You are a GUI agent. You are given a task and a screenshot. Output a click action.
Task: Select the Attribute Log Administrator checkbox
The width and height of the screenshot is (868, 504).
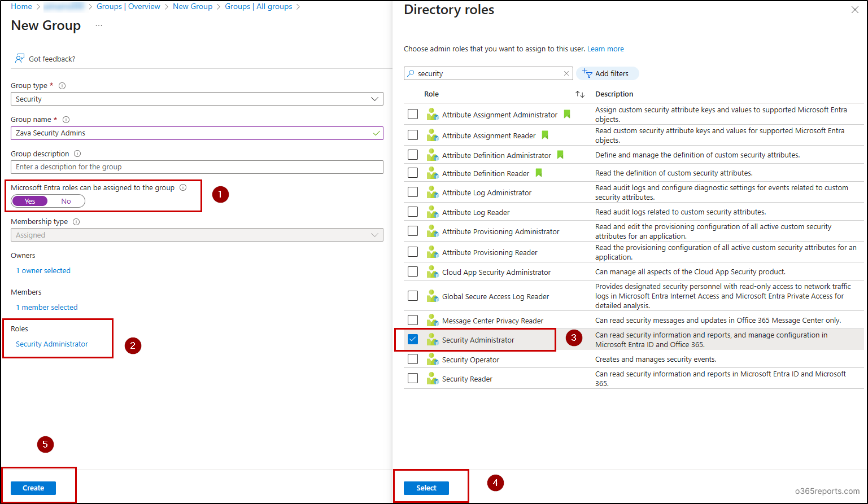[x=413, y=192]
